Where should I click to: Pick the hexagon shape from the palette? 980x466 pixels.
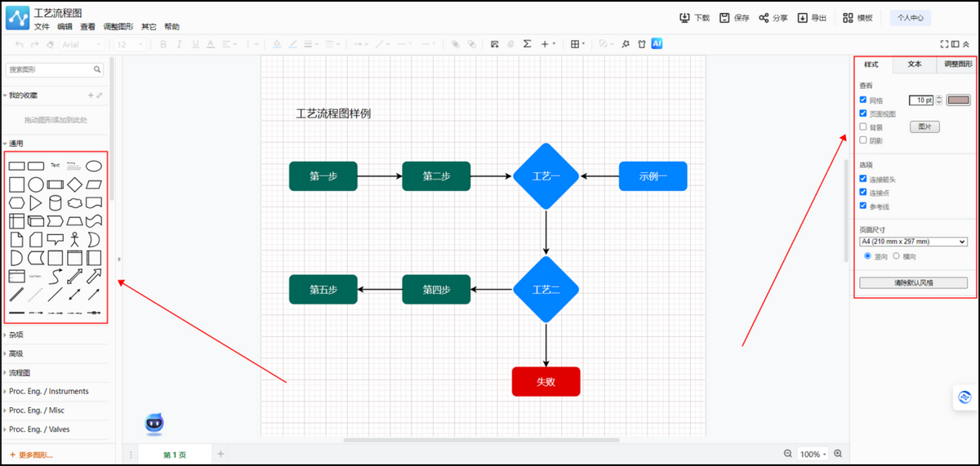[x=16, y=202]
